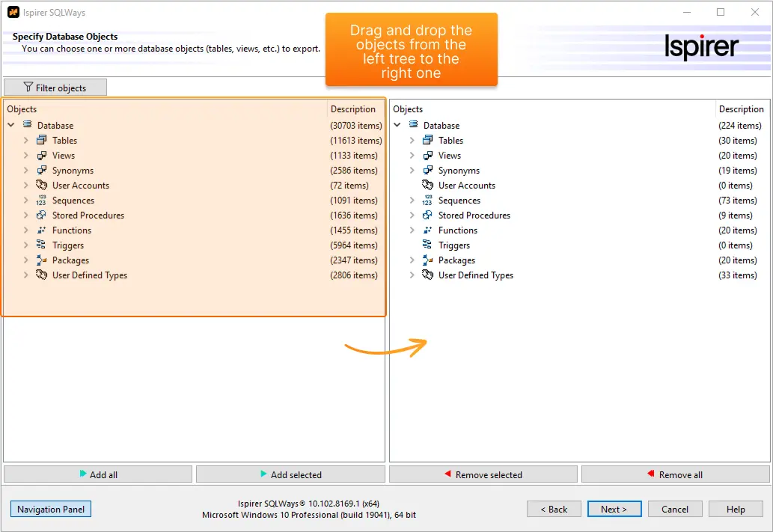Image resolution: width=773 pixels, height=532 pixels.
Task: Proceed with the Next > button
Action: (614, 509)
